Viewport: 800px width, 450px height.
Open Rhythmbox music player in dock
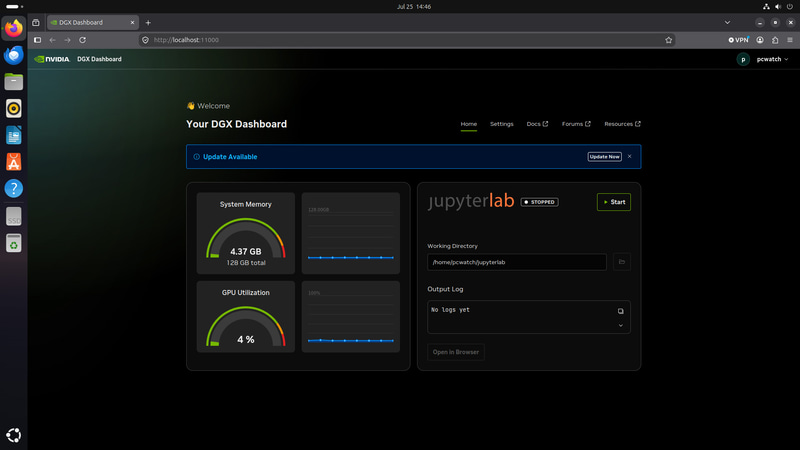coord(14,108)
